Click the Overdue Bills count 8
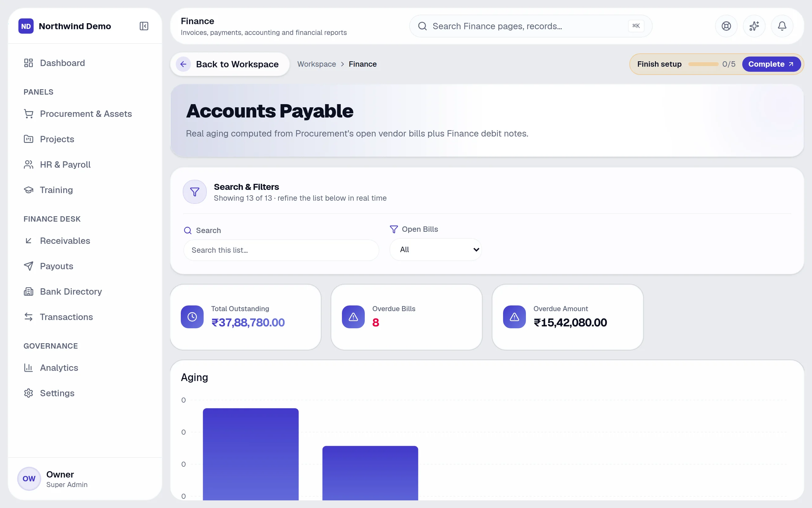812x508 pixels. 376,323
